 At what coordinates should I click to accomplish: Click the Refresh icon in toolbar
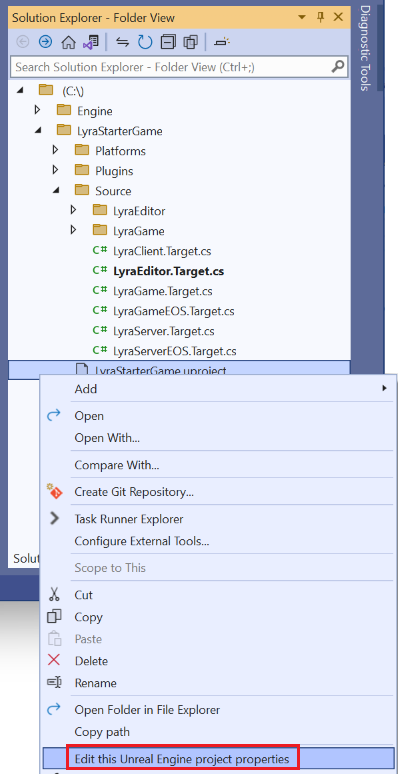tap(145, 42)
